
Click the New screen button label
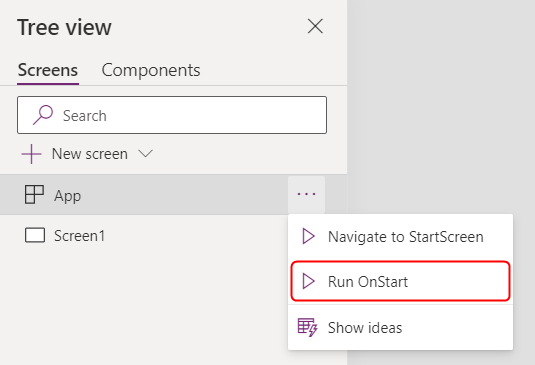tap(90, 154)
